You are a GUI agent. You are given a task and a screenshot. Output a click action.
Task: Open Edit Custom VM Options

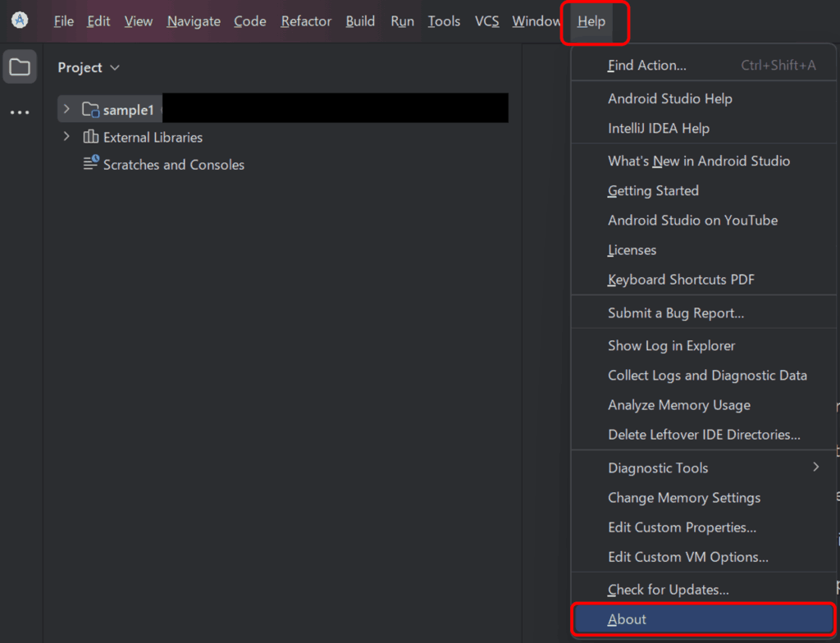pyautogui.click(x=687, y=557)
